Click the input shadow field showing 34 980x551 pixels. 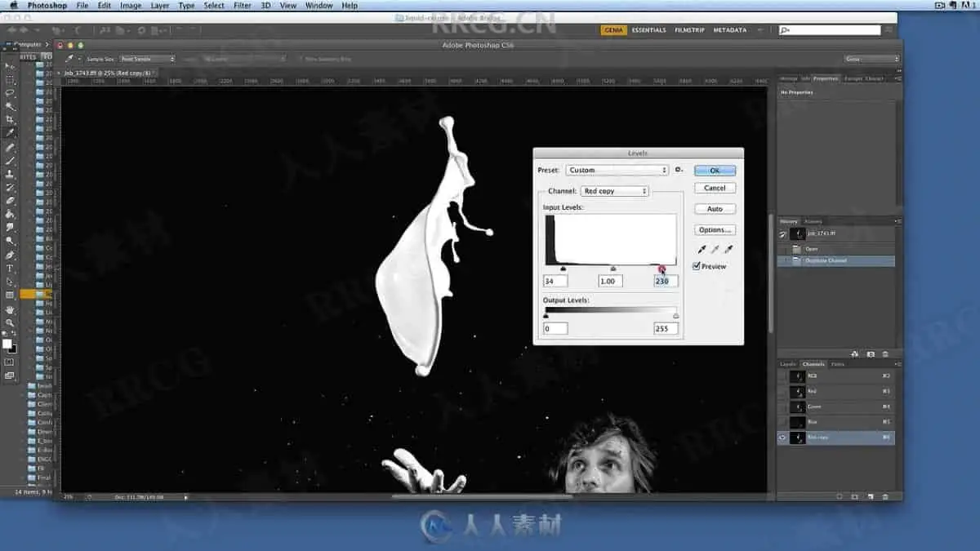pos(555,281)
